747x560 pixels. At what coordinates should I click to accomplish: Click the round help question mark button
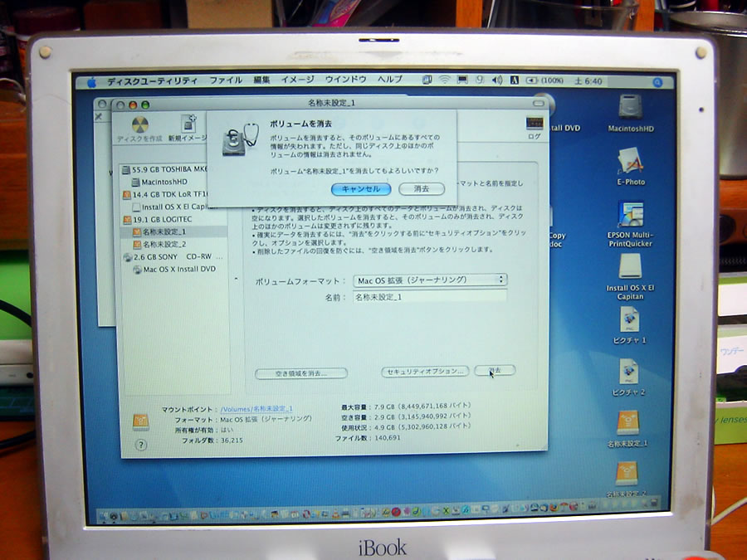pos(141,445)
